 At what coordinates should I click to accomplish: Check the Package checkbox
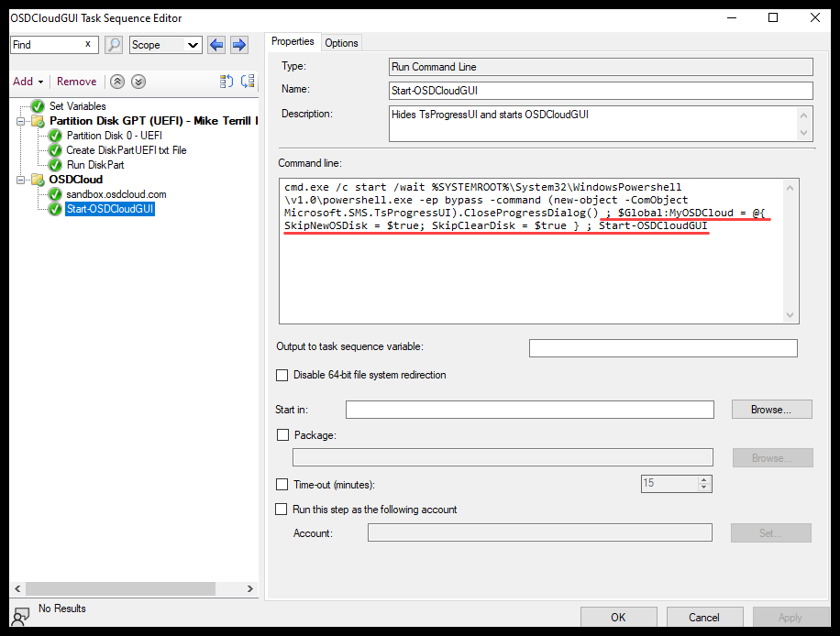[x=282, y=435]
